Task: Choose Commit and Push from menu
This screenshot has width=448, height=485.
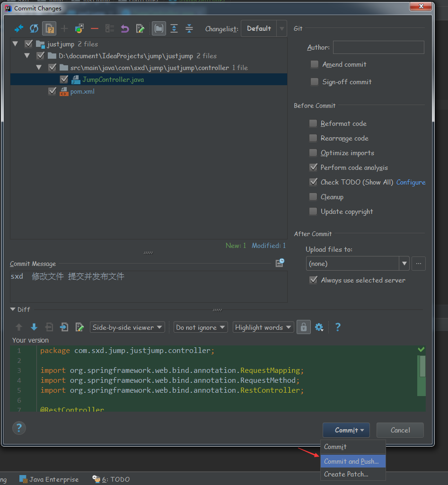Action: point(353,461)
